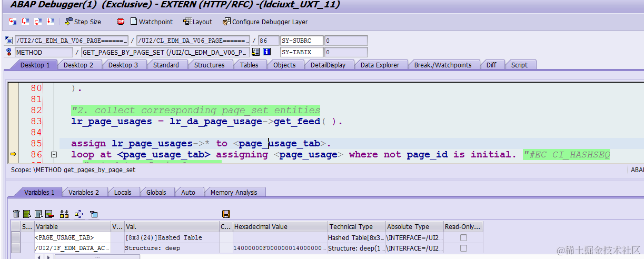
Task: Collapse the loop block at line 86
Action: coord(54,155)
